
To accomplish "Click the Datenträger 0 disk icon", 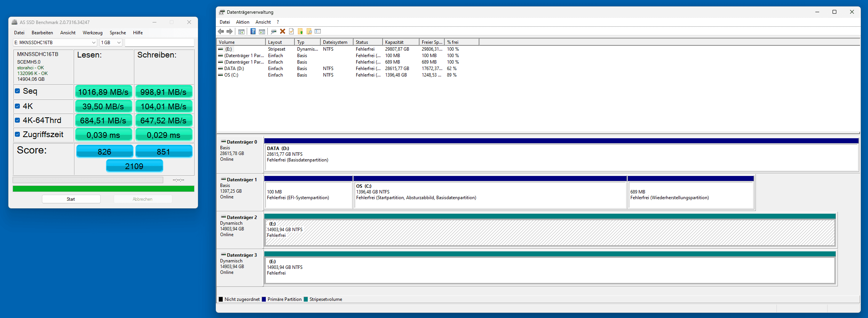I will pyautogui.click(x=223, y=142).
